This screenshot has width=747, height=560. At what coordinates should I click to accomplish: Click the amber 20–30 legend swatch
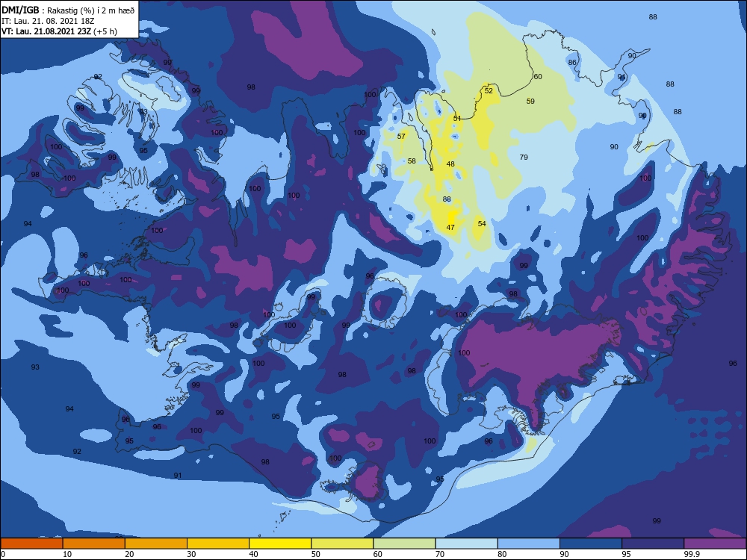point(156,544)
